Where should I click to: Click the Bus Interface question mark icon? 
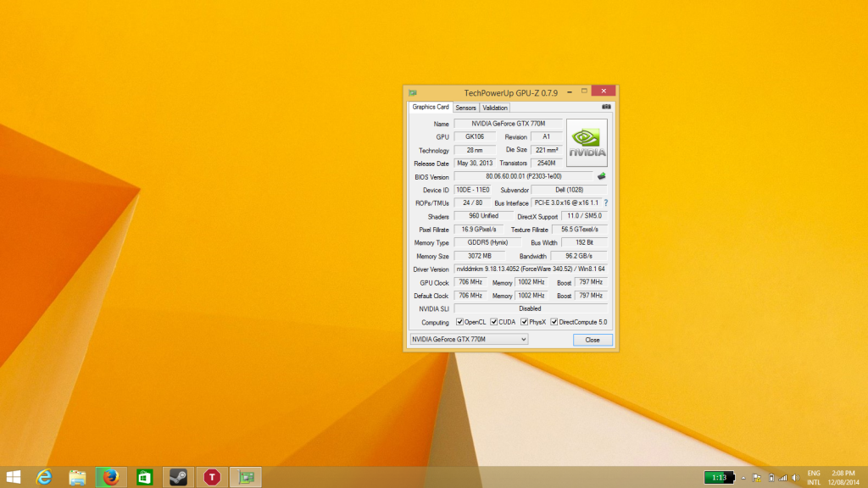[605, 203]
